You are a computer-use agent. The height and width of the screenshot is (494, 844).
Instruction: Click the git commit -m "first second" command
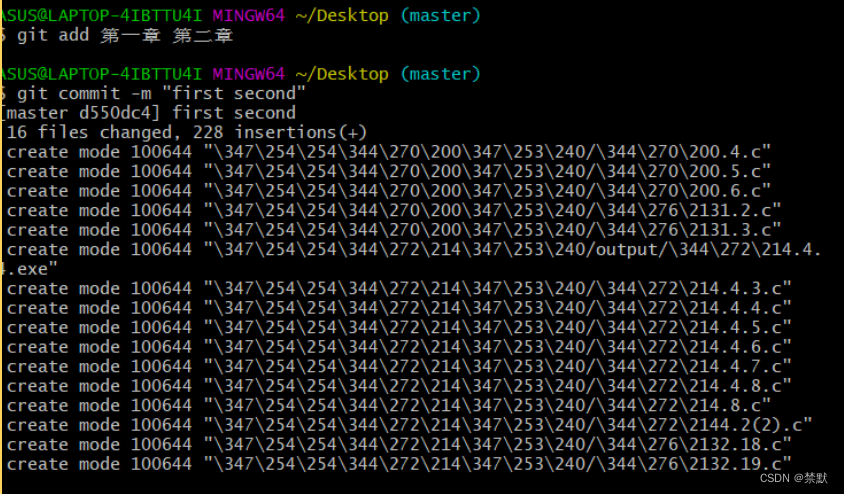click(x=160, y=93)
